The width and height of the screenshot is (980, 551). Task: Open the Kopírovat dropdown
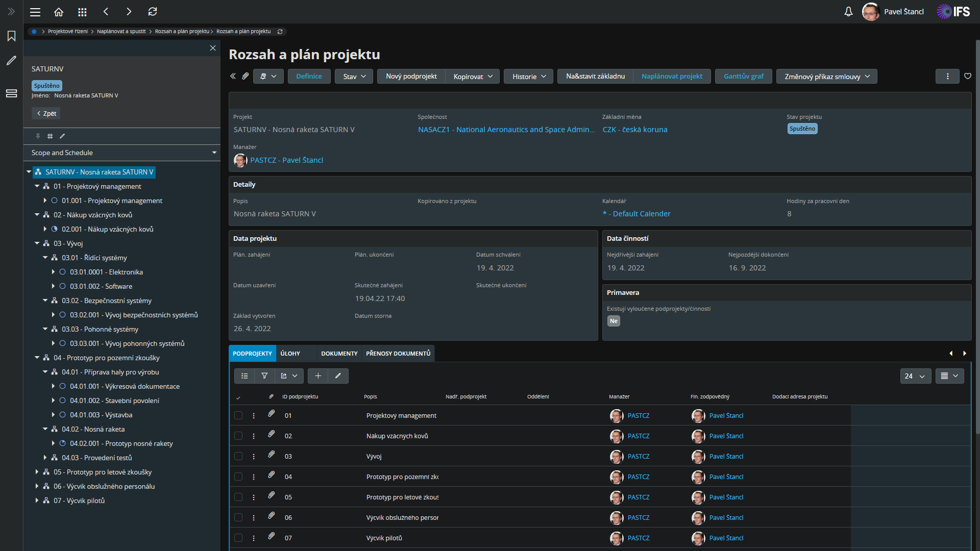coord(473,77)
